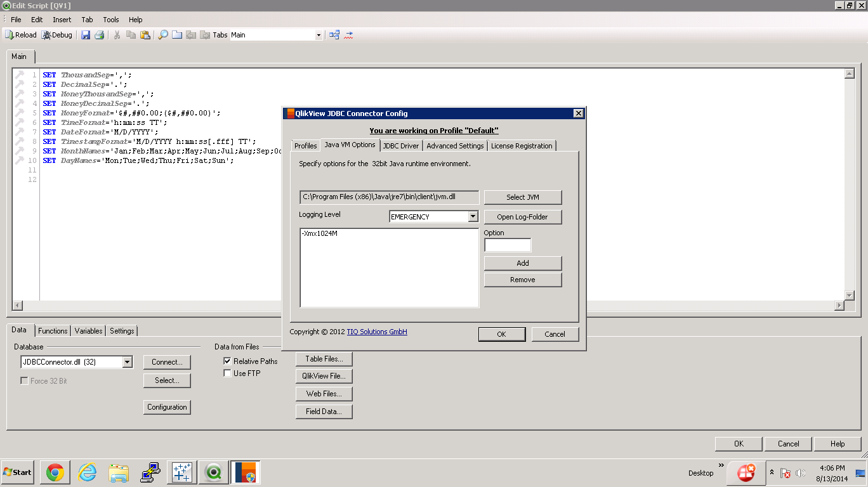Image resolution: width=868 pixels, height=487 pixels.
Task: Select the Java VM Options tab
Action: [x=350, y=145]
